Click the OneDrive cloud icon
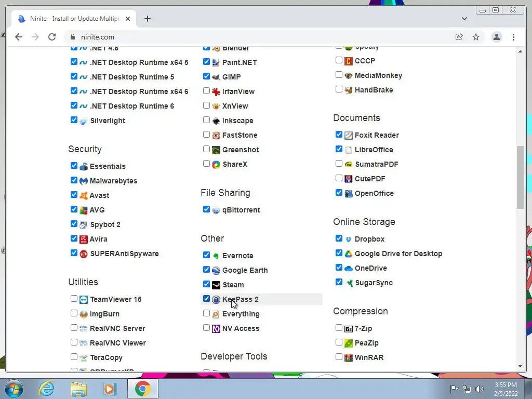 (349, 269)
